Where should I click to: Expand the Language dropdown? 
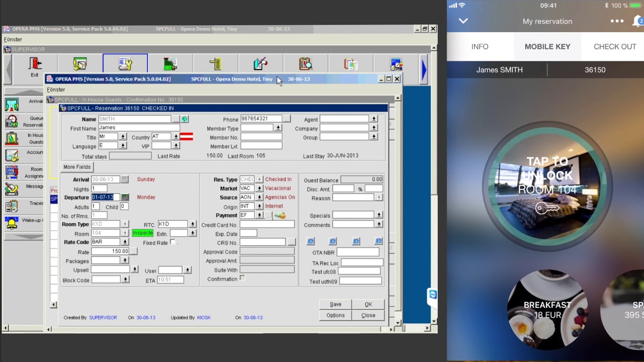(x=123, y=146)
